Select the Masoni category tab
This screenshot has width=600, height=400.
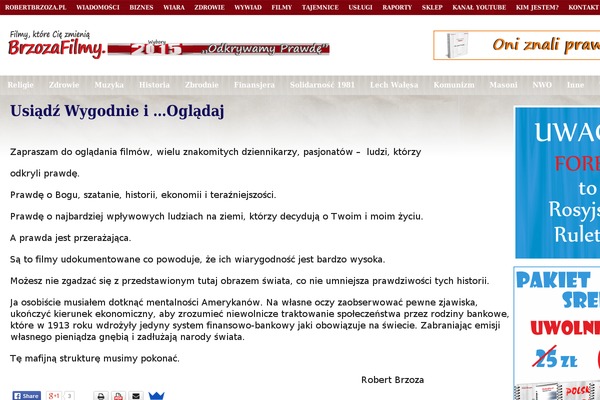click(503, 85)
